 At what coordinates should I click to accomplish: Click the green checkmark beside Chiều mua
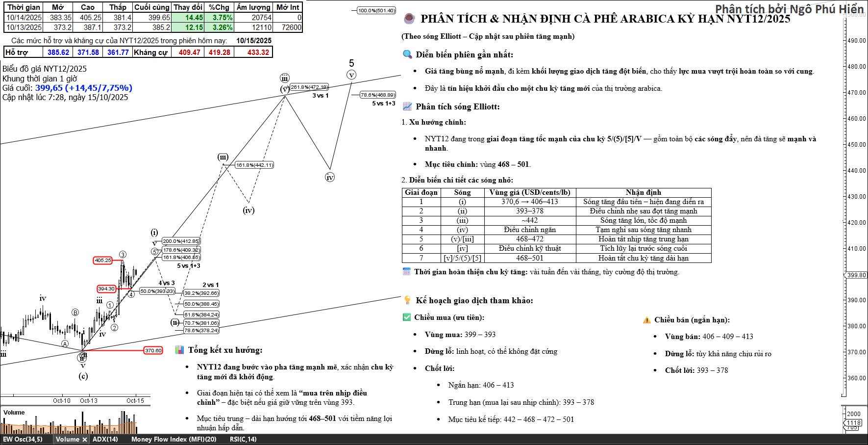[x=407, y=317]
